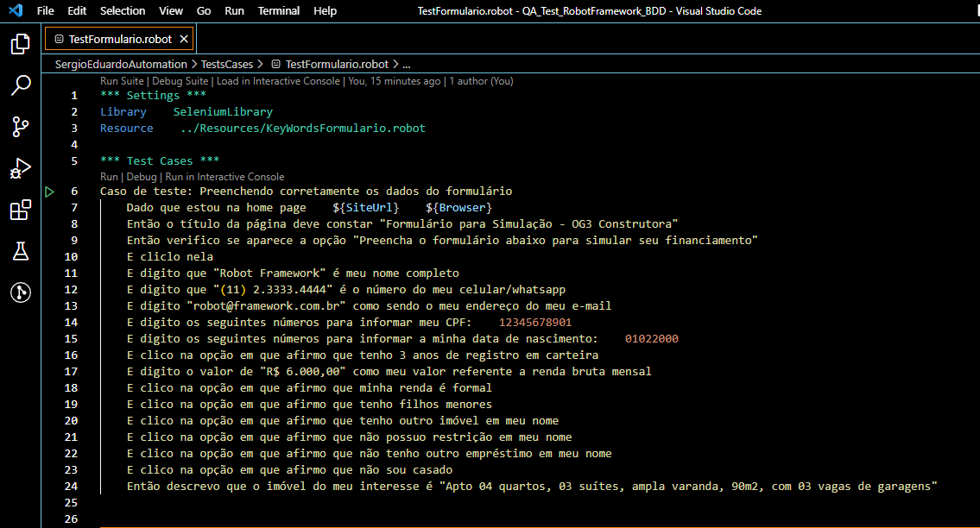Screen dimensions: 980x528
Task: Click SergioEduardoAutomation breadcrumb folder
Action: coord(121,65)
